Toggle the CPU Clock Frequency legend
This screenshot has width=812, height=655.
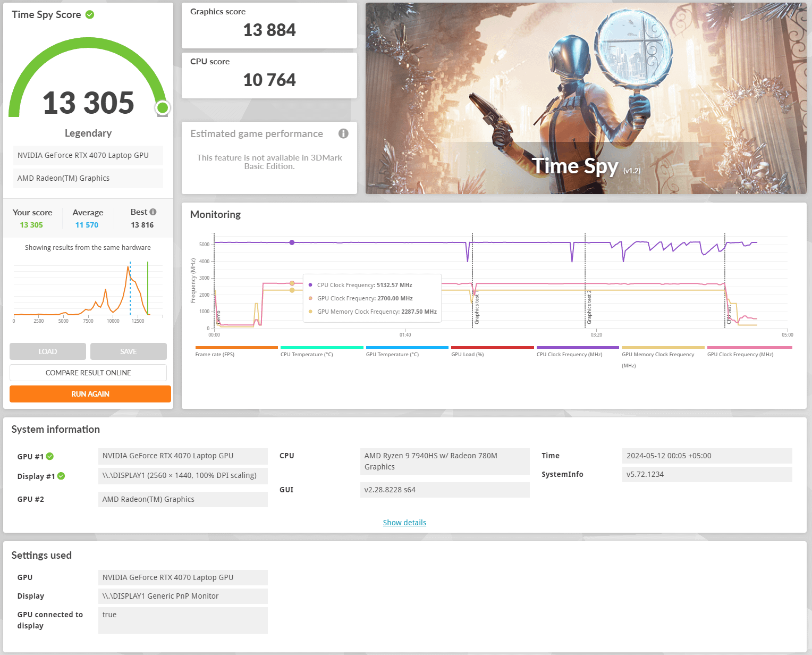pos(578,352)
